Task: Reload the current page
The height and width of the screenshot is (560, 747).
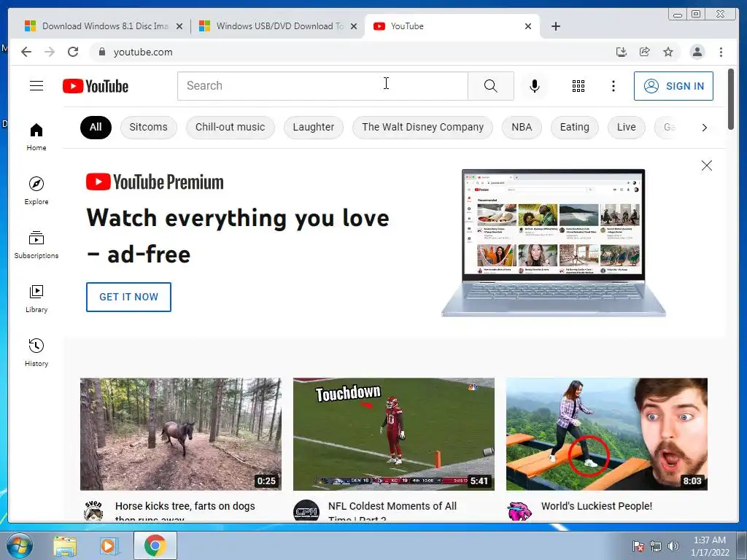Action: (x=73, y=52)
